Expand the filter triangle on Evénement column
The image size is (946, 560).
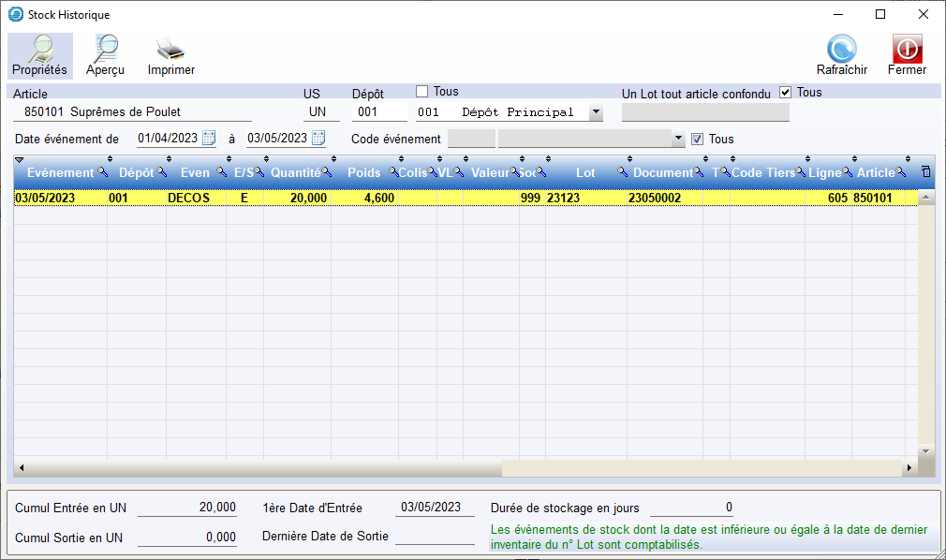pos(20,160)
